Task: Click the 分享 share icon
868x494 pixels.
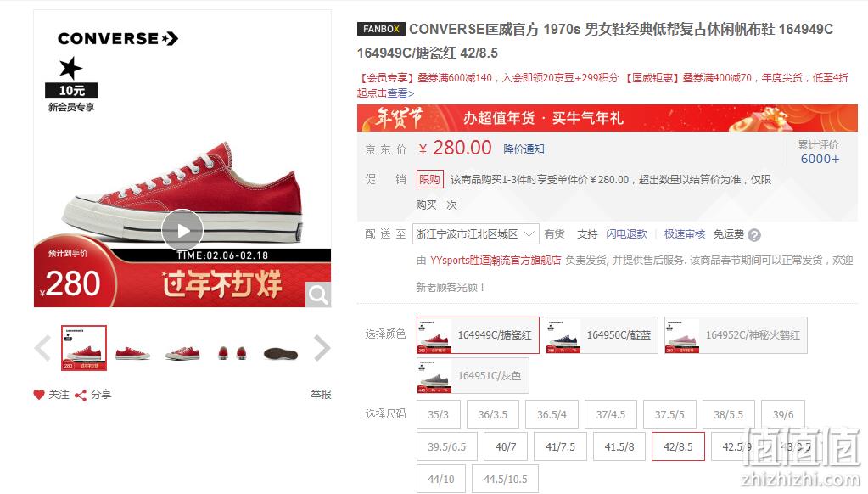Action: 81,395
